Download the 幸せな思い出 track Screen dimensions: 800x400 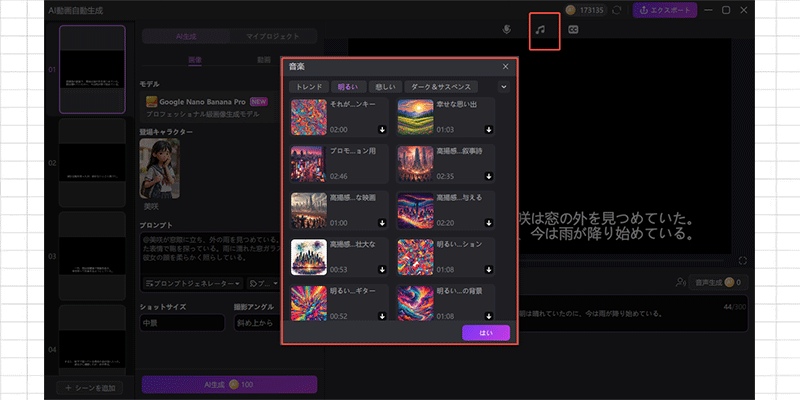[489, 130]
